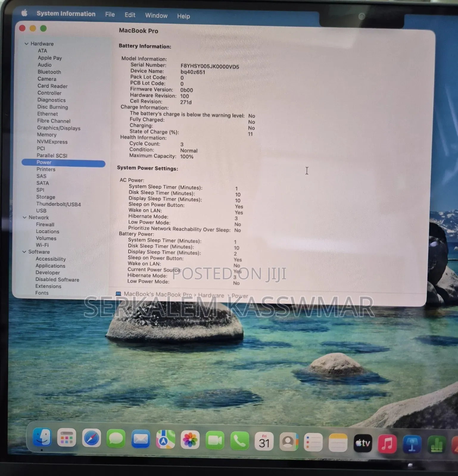Open the Edit menu
Viewport: 458px width, 476px height.
click(130, 15)
